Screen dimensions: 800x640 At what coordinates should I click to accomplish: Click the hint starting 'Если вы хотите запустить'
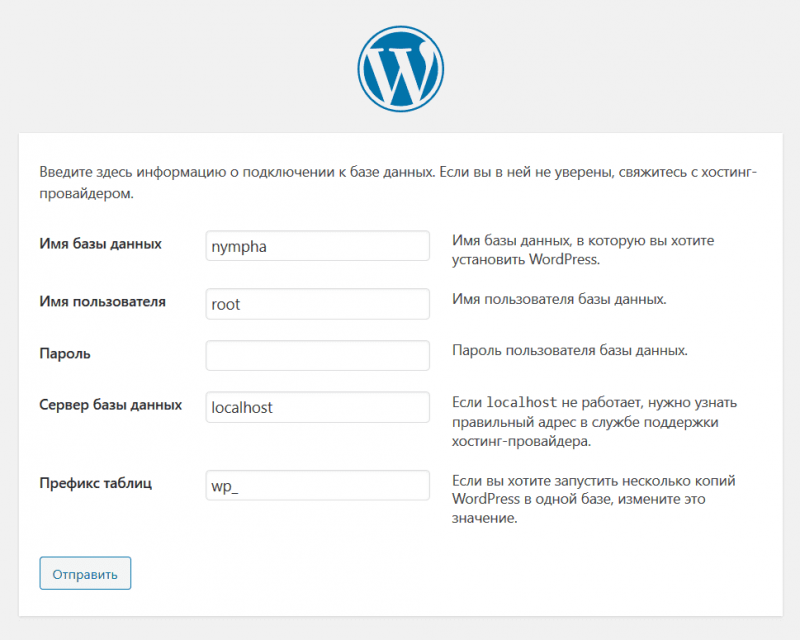593,499
